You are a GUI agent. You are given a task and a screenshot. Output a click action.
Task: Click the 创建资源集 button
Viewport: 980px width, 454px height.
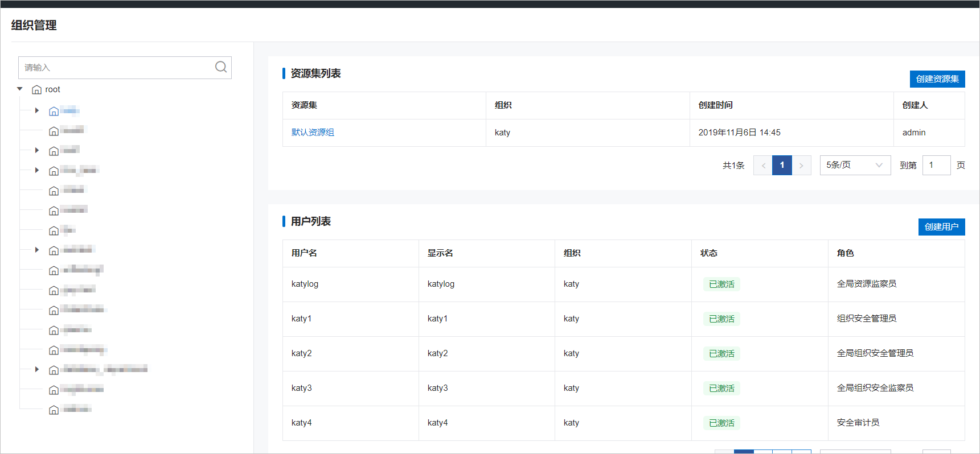[x=937, y=79]
